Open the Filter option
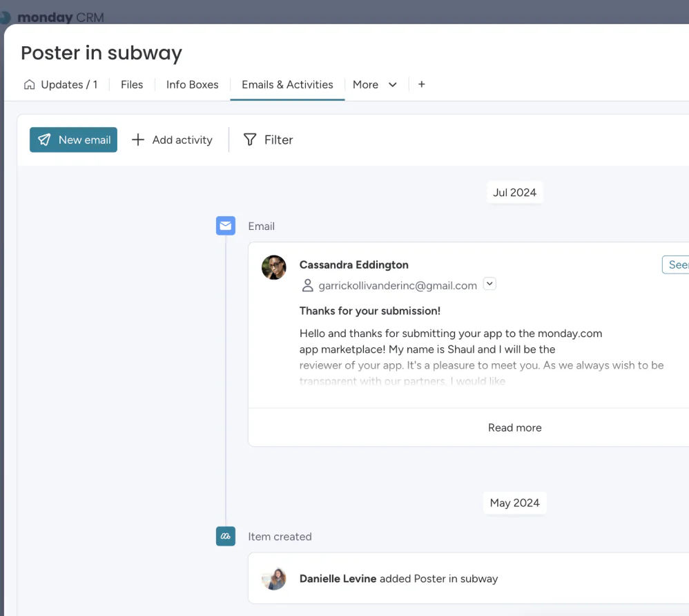 point(268,139)
